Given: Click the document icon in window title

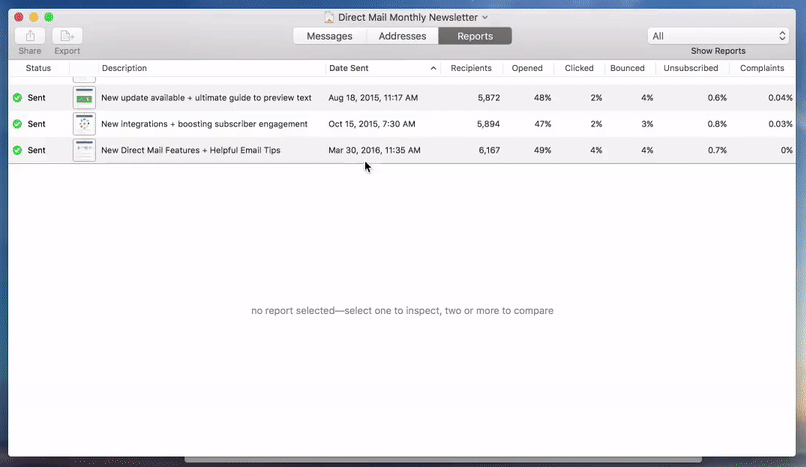Looking at the screenshot, I should click(329, 17).
